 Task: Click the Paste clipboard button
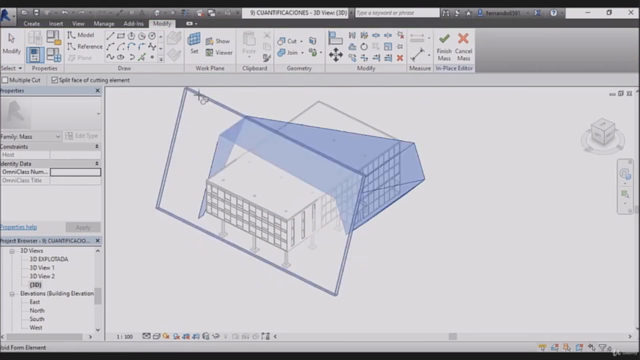point(249,43)
